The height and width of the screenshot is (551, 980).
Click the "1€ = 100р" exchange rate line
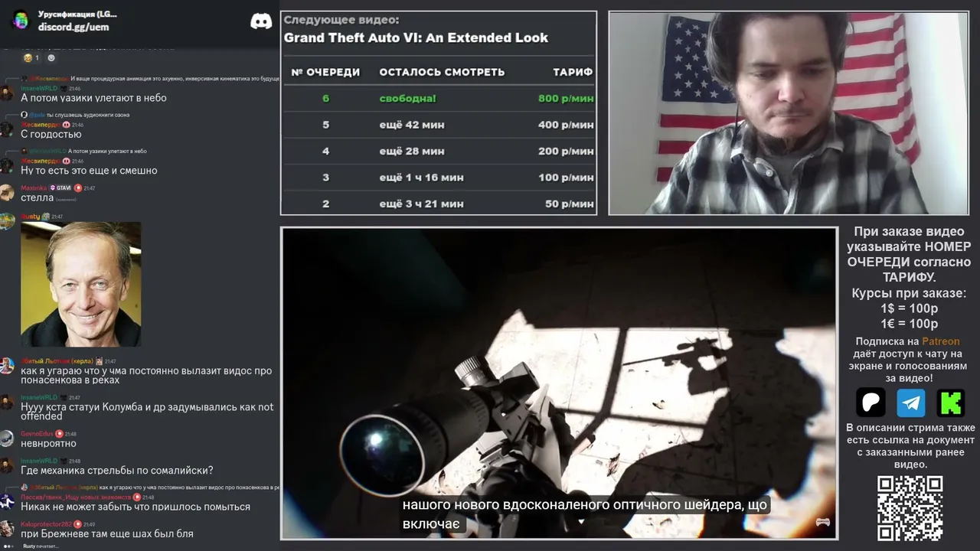[910, 324]
